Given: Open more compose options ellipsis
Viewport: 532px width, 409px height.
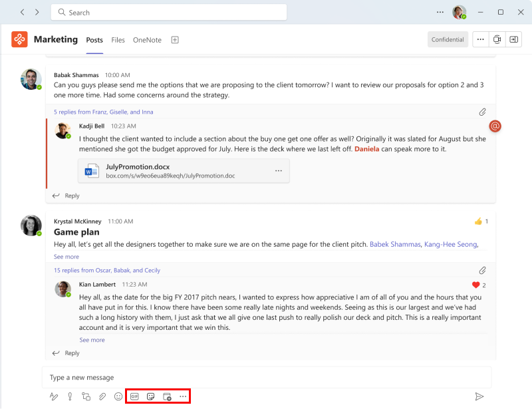Looking at the screenshot, I should point(183,396).
